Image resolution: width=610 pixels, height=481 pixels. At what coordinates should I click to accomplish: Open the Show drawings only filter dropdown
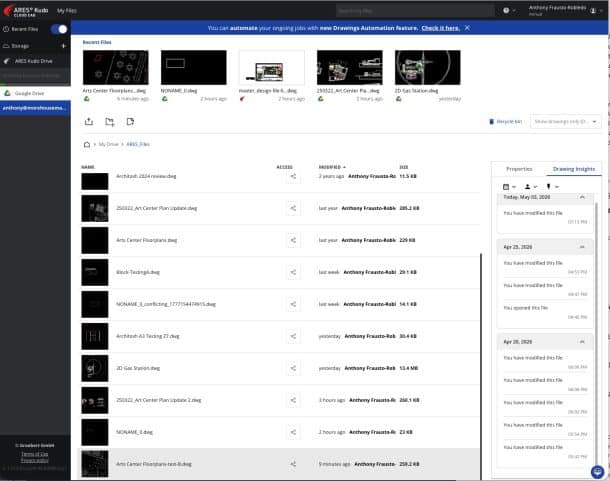click(565, 121)
